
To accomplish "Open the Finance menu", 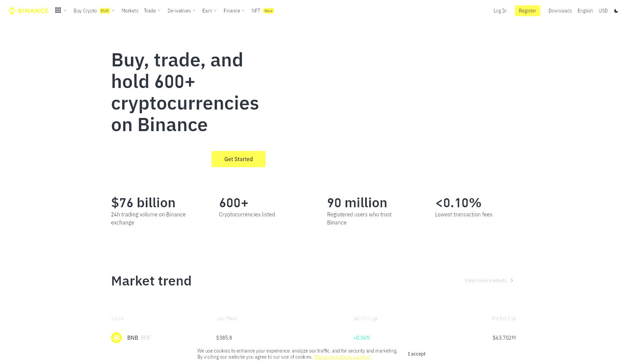I will click(x=234, y=11).
